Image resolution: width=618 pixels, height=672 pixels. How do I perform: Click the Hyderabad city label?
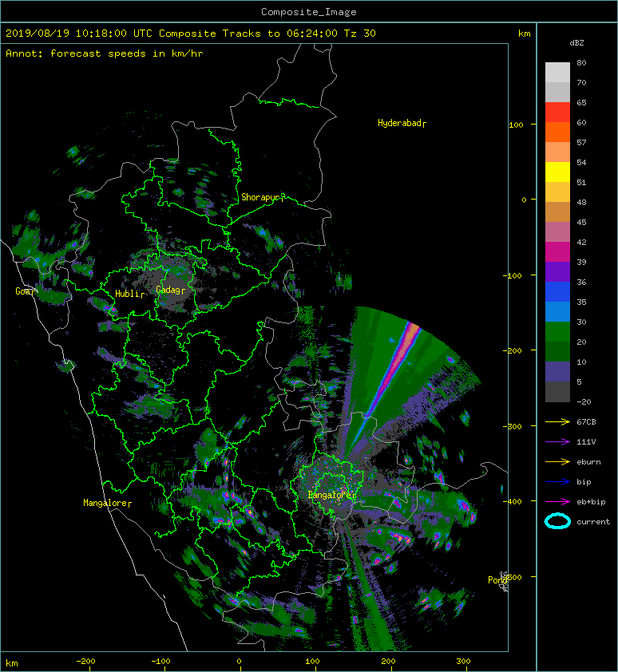(x=402, y=124)
